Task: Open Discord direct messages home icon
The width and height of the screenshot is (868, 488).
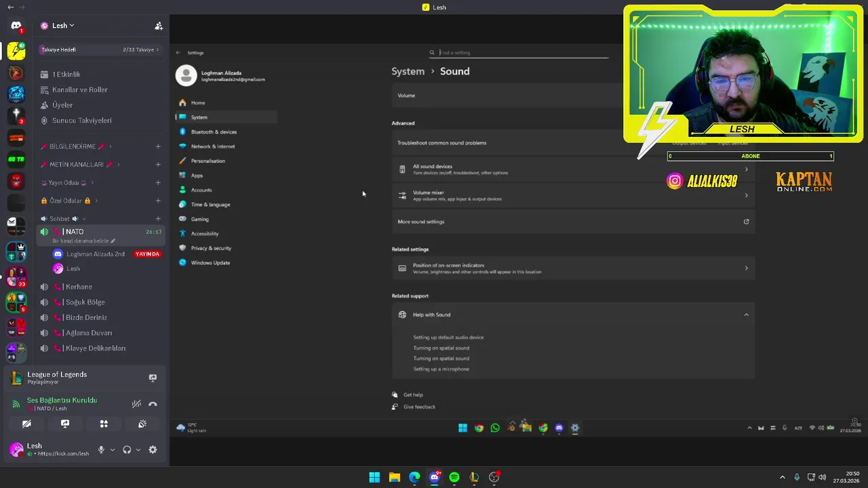Action: (x=16, y=26)
